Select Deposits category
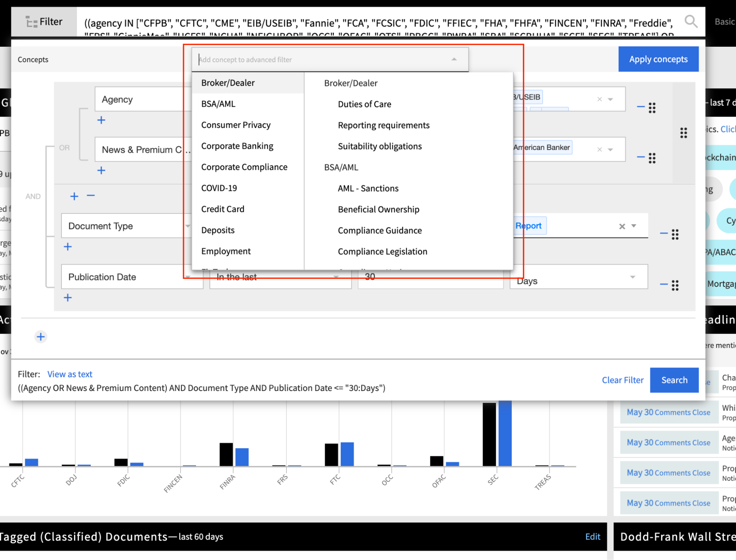The image size is (736, 560). tap(248, 230)
